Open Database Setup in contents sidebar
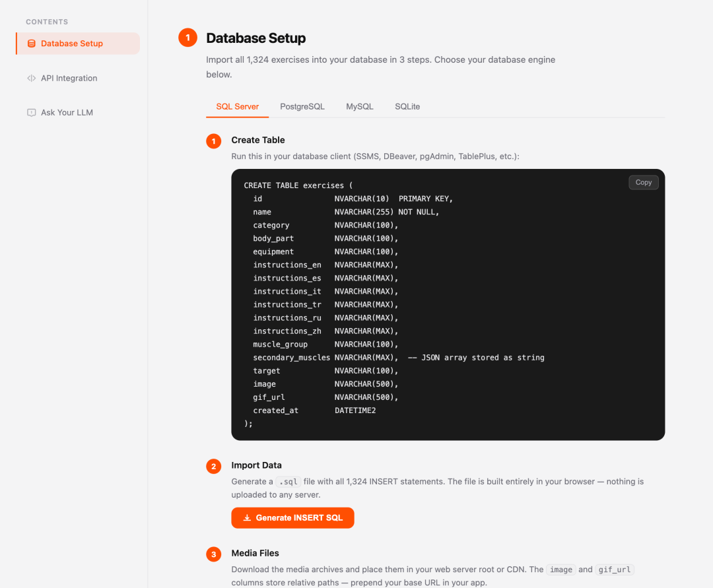The width and height of the screenshot is (713, 588). (78, 44)
